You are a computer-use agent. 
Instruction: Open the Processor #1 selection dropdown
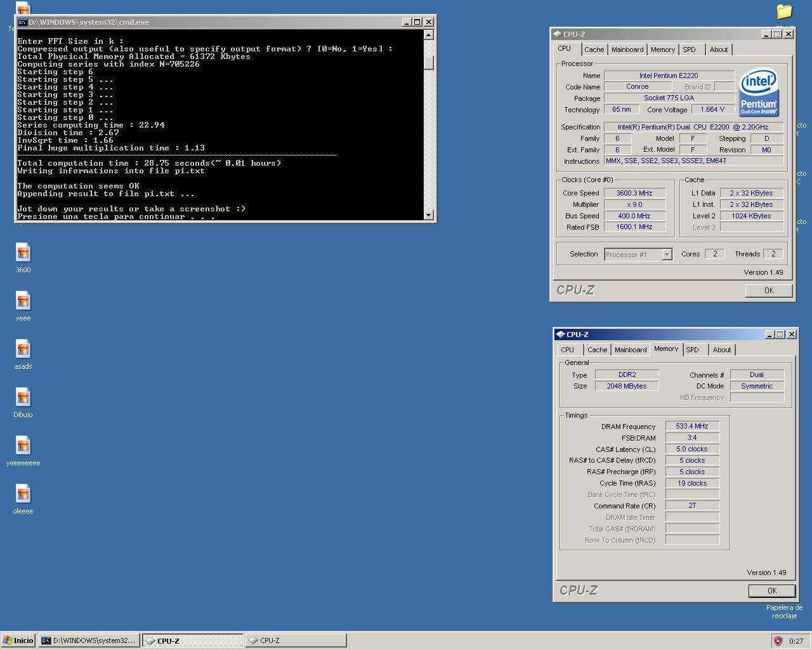[667, 255]
